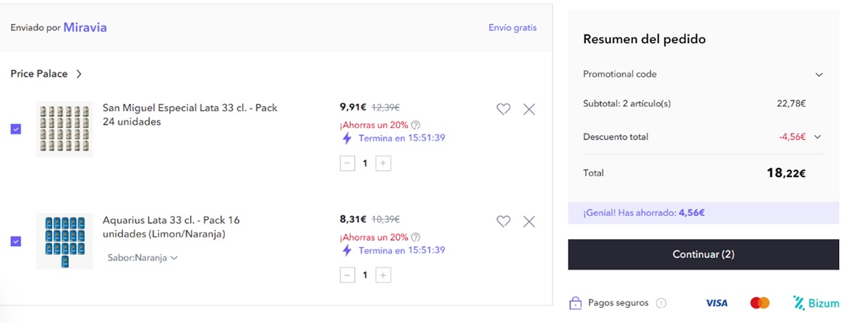868x323 pixels.
Task: Open secure payments info icon
Action: coord(660,303)
